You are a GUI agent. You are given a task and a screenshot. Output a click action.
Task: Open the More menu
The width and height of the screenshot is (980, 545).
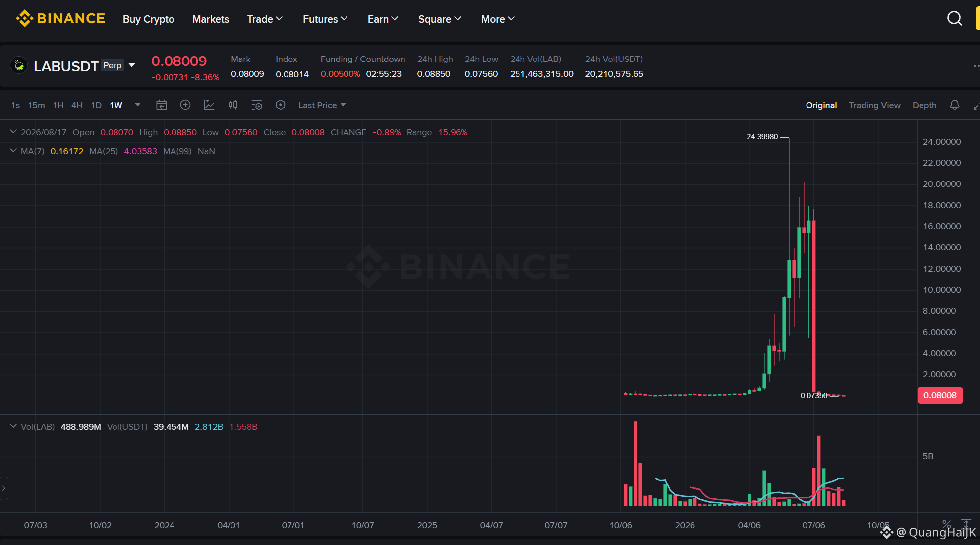click(x=498, y=19)
